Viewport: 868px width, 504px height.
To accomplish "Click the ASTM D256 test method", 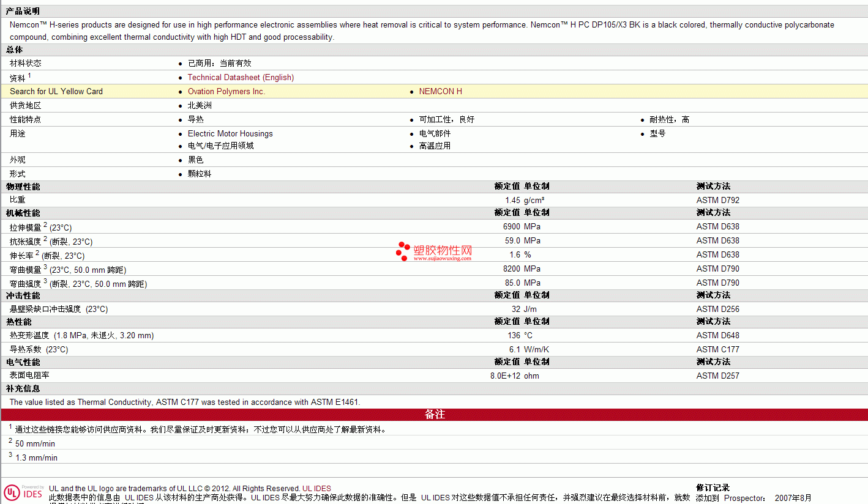I will (x=718, y=309).
